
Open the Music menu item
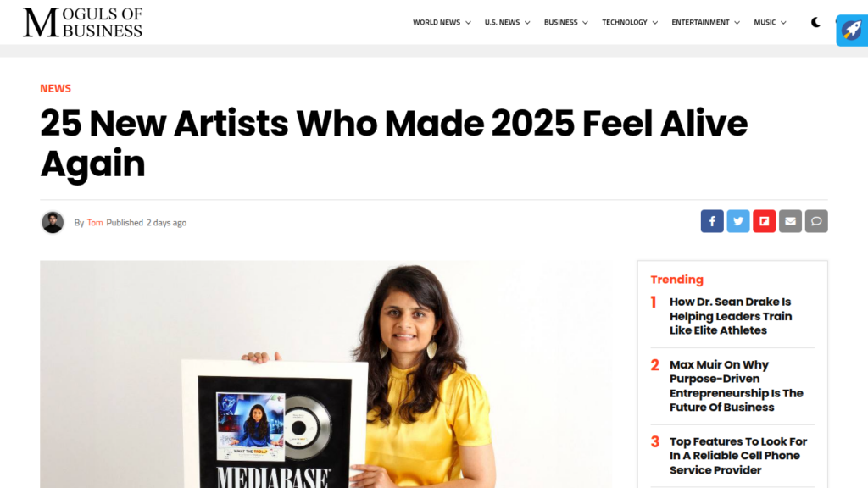coord(770,22)
